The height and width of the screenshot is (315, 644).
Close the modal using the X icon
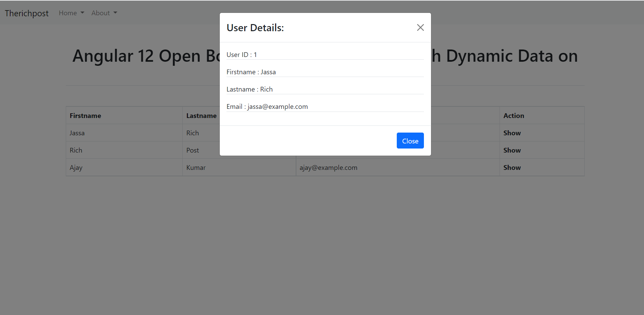coord(420,27)
